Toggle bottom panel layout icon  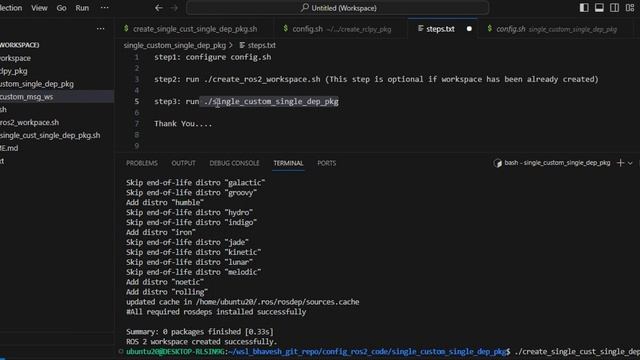(x=599, y=8)
